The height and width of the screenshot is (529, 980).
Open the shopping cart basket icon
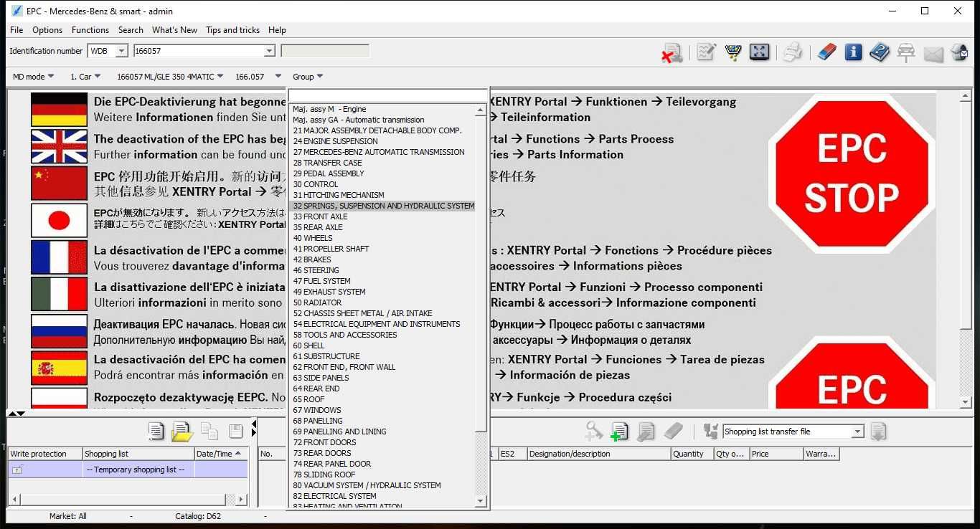coord(732,52)
